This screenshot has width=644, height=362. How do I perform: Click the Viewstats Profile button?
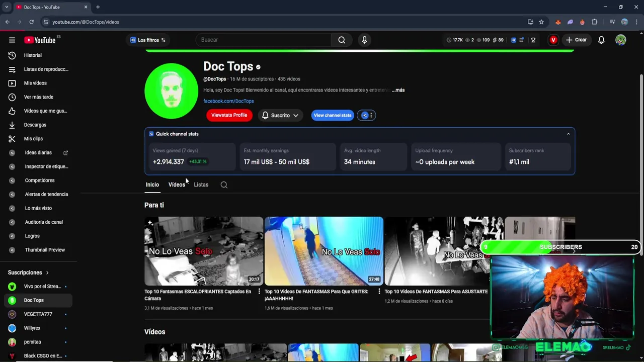click(229, 115)
